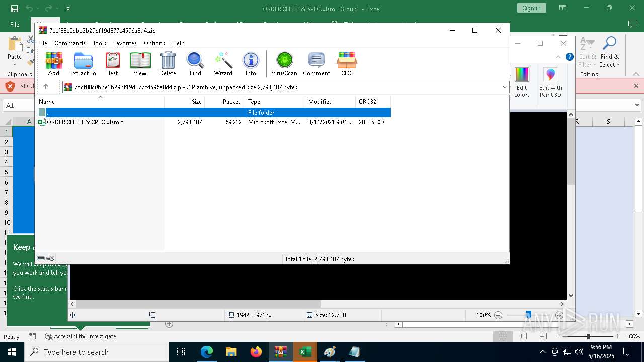
Task: Click Paint vertical scrollbar thumb
Action: tap(571, 152)
